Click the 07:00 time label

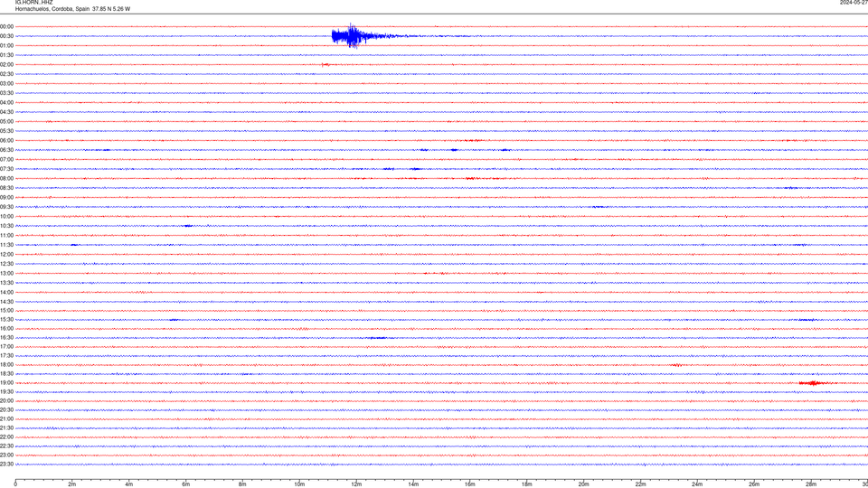click(6, 159)
